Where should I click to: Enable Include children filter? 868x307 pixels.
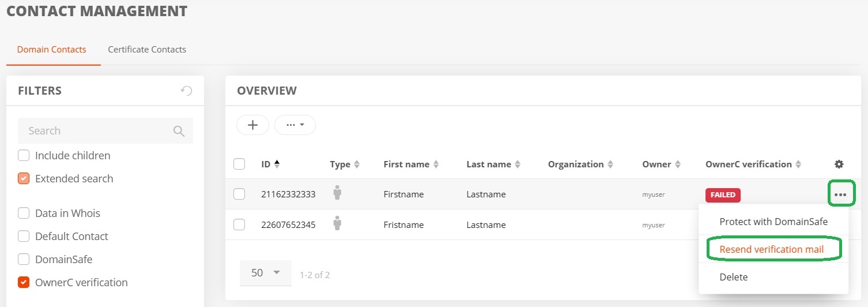tap(24, 155)
